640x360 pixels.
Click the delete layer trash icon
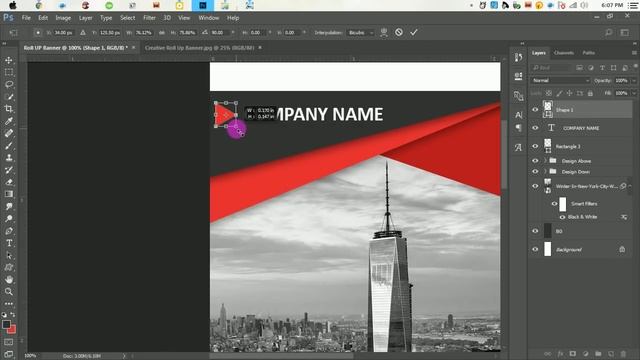coord(623,353)
